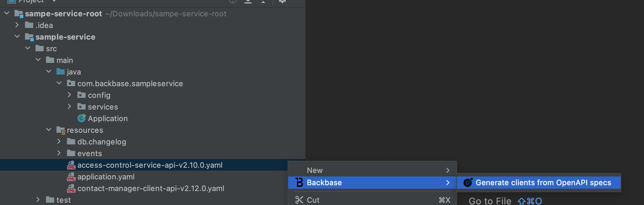Click the Application class run icon
Image resolution: width=644 pixels, height=205 pixels.
82,118
